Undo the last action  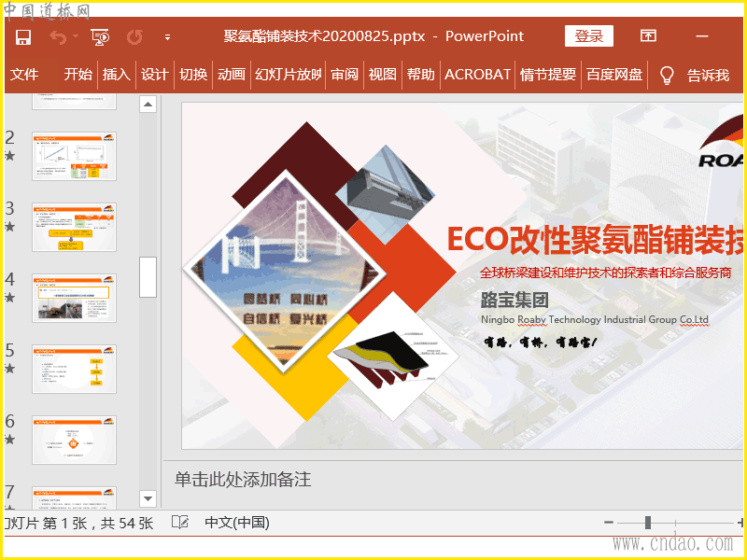click(57, 36)
